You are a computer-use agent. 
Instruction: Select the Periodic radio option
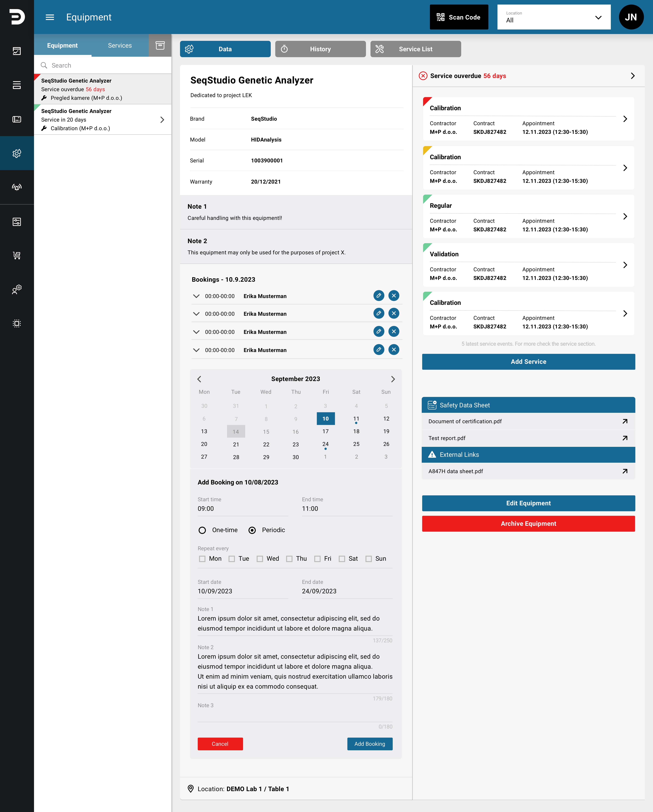(252, 530)
